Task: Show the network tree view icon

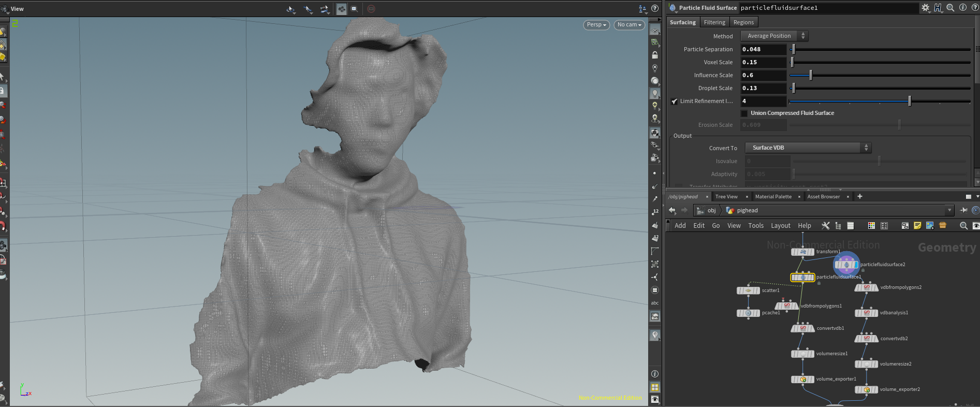Action: [838, 226]
